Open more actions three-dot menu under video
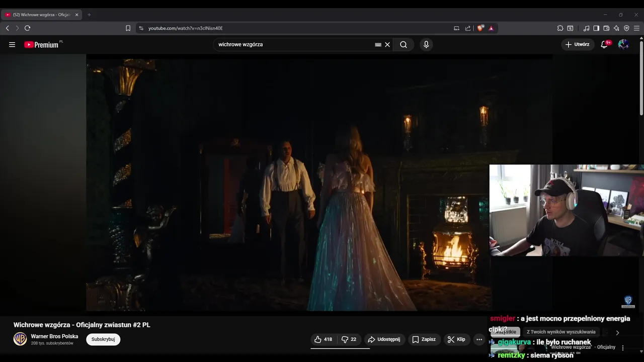 [x=479, y=339]
